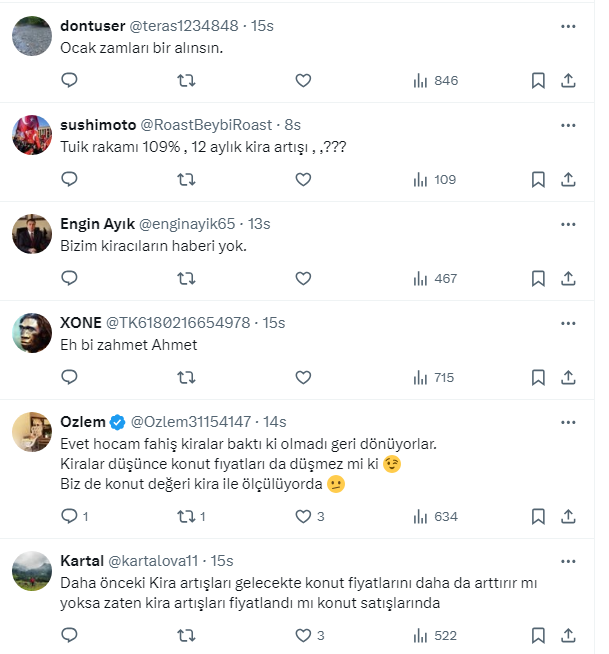Click XONE's profile avatar picture
The image size is (609, 654).
(x=32, y=332)
